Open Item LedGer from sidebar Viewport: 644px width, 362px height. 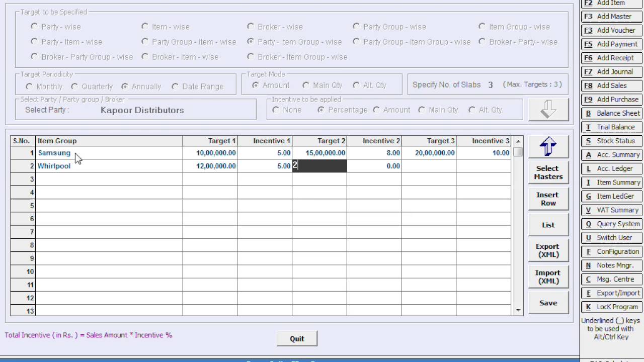(611, 196)
